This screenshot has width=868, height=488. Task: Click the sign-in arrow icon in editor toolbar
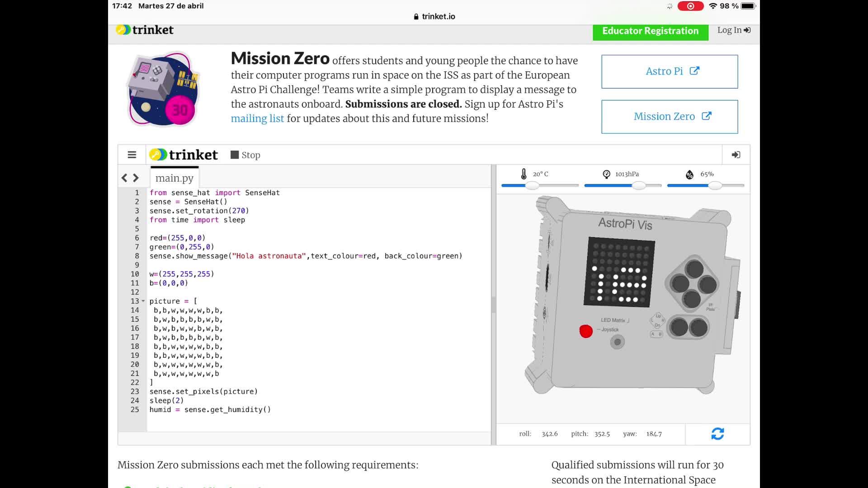736,155
